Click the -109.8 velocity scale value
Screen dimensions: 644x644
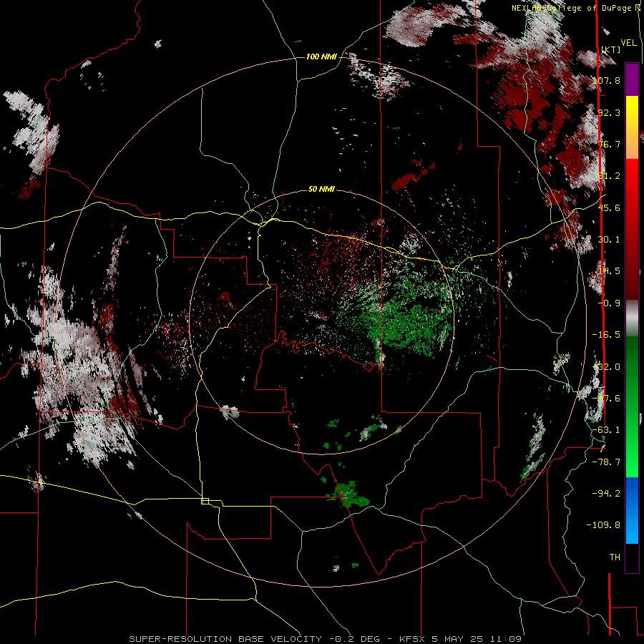(604, 525)
